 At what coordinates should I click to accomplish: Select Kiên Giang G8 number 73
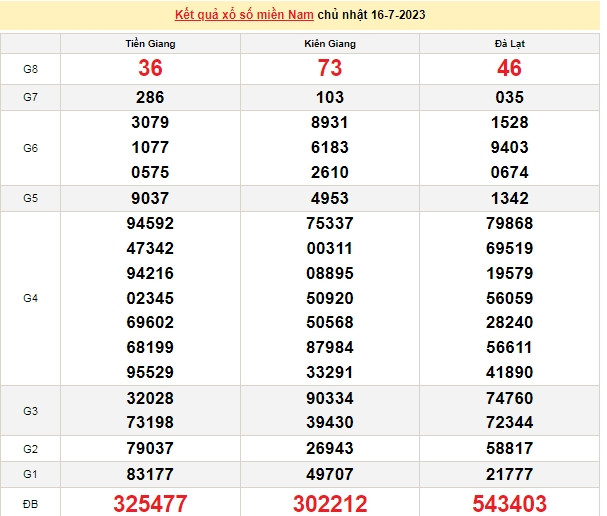pos(330,69)
